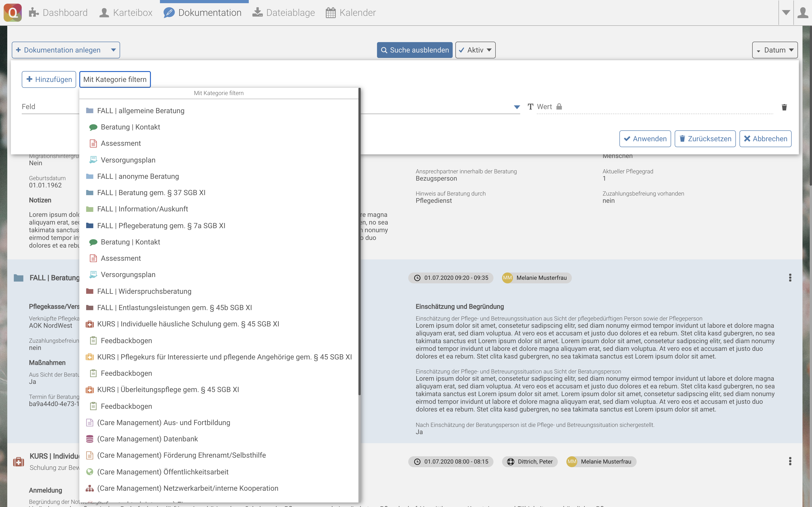The width and height of the screenshot is (812, 507).
Task: Open the top-right navigation dropdown triangle
Action: click(x=786, y=13)
